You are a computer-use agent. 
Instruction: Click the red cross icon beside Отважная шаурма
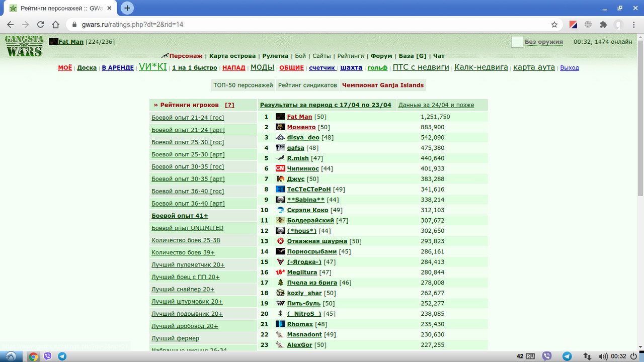(280, 241)
